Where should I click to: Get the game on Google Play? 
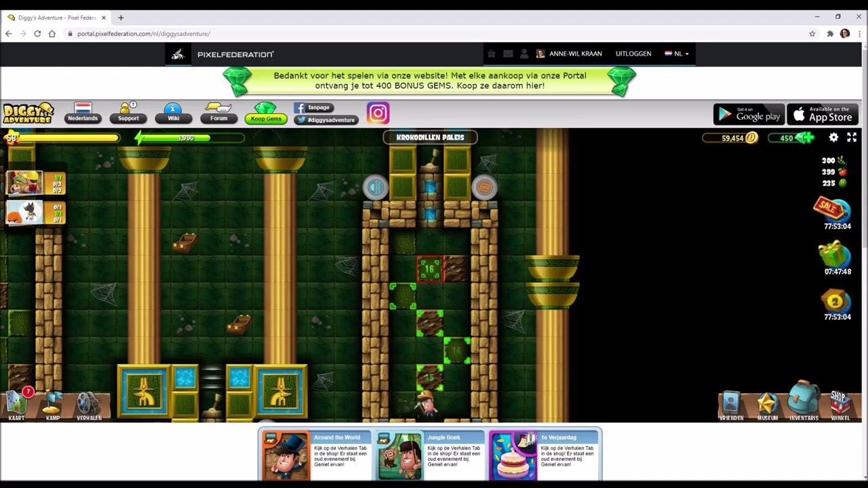click(749, 115)
